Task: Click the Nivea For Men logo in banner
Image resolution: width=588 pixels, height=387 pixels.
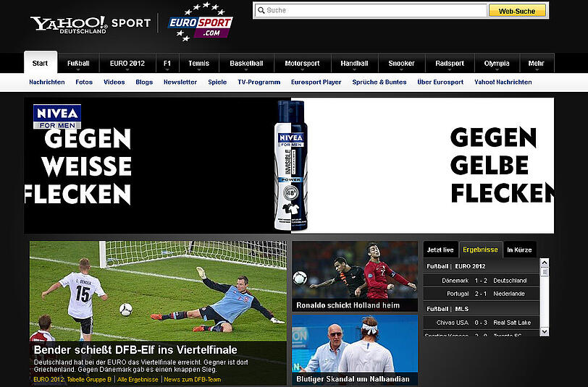Action: coord(57,116)
